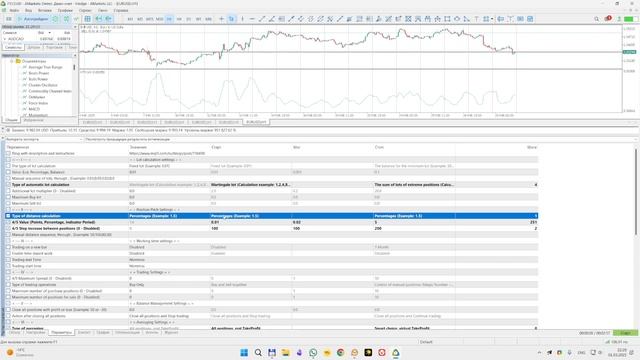640x360 pixels.
Task: Open Start dropdown 'Percentages' in highlighted row
Action: click(251, 216)
